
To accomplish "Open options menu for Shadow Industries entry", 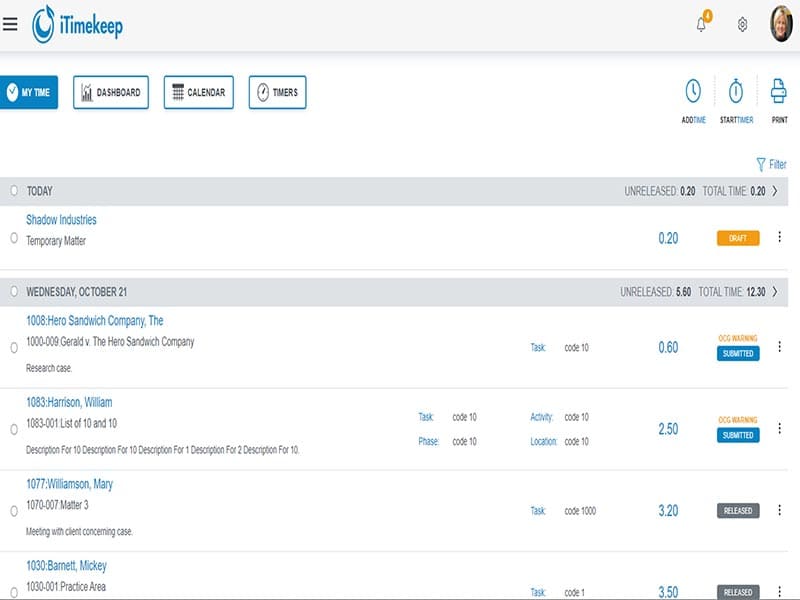I will coord(779,238).
